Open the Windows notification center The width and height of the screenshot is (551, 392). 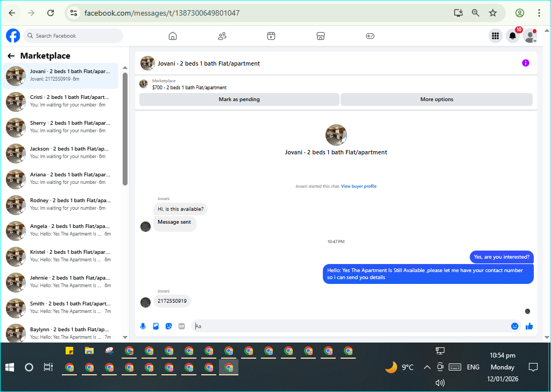533,367
